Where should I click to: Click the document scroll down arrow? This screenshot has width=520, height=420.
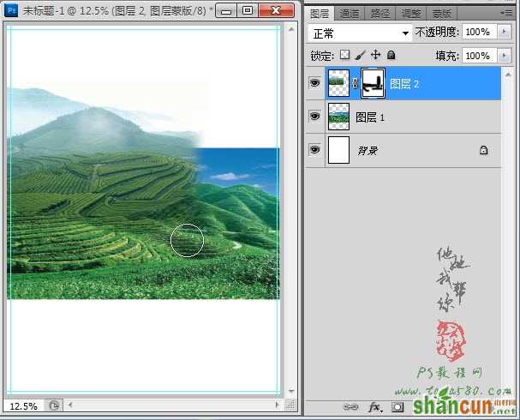click(x=291, y=391)
